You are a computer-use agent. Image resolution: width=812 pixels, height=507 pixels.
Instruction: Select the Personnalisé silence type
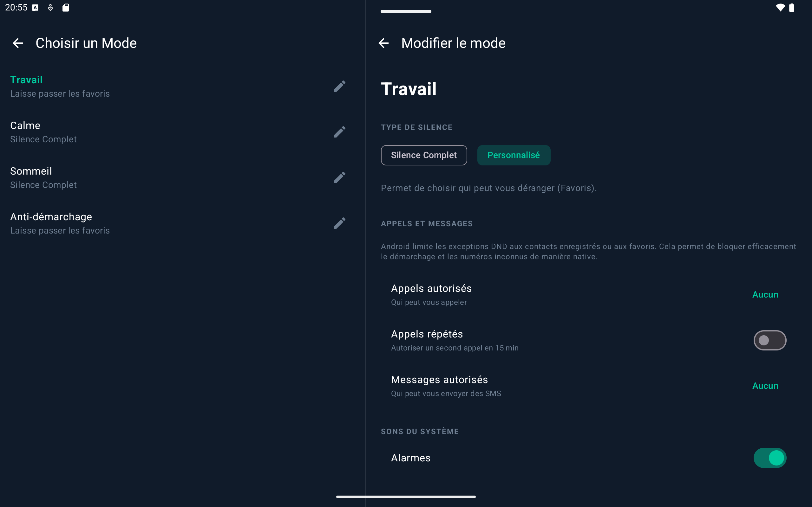[x=514, y=155]
